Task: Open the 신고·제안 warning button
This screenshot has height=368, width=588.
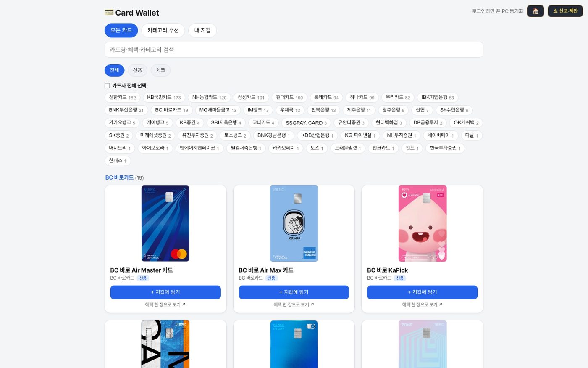Action: (565, 11)
